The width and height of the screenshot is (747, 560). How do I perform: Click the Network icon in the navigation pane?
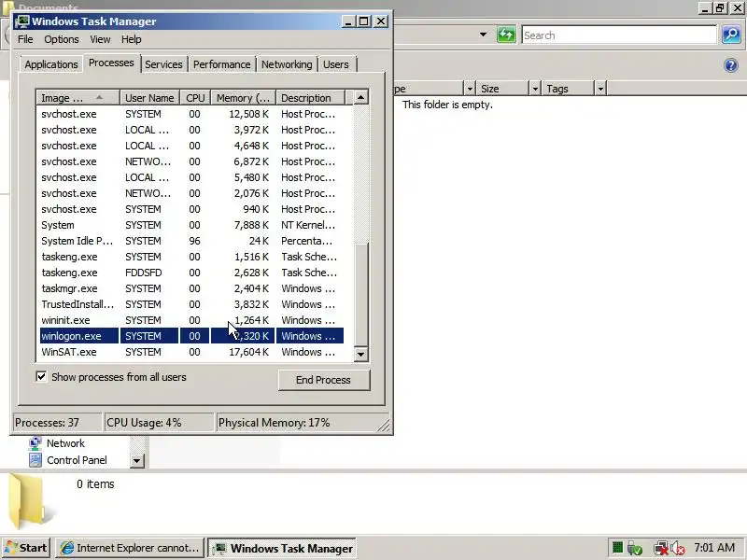[x=35, y=443]
